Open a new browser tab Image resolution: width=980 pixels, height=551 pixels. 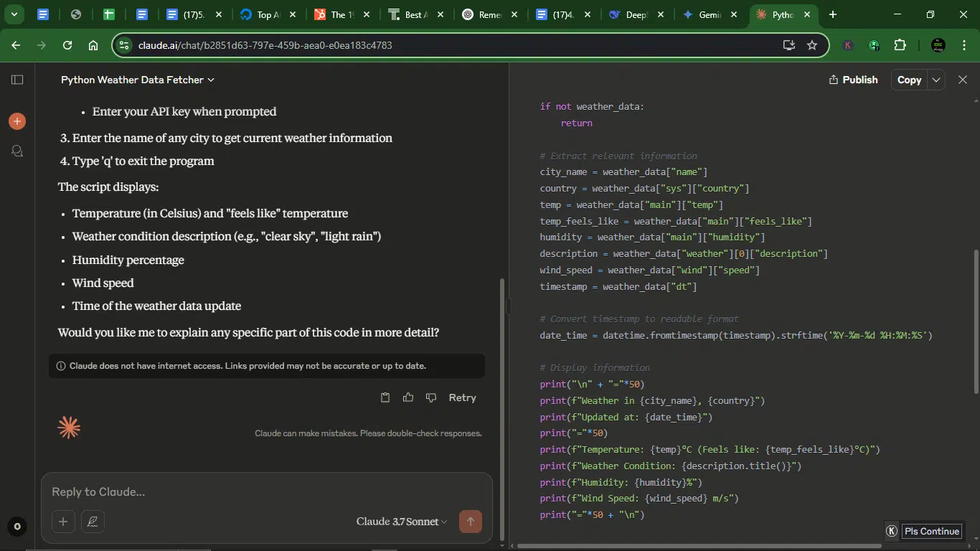click(833, 14)
